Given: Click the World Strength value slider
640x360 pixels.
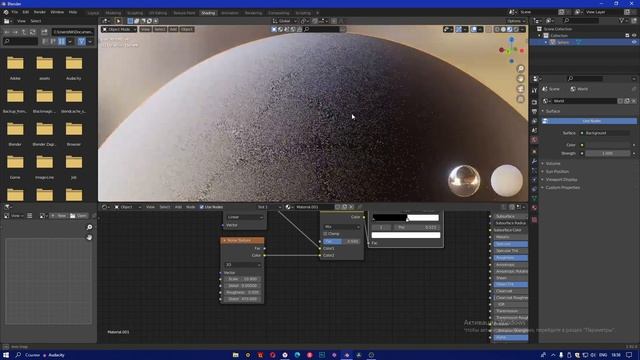Looking at the screenshot, I should pyautogui.click(x=608, y=153).
